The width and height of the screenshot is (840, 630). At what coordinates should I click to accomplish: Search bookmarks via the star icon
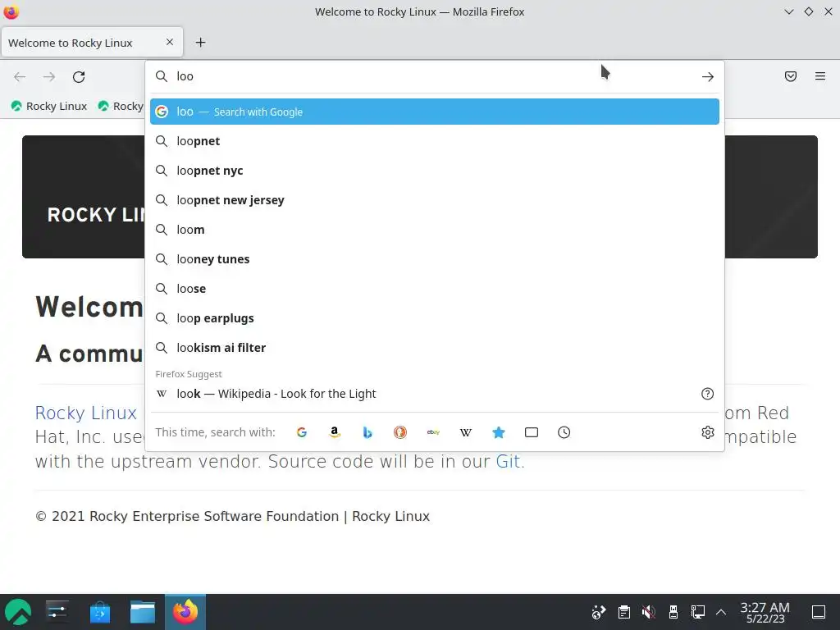tap(499, 432)
